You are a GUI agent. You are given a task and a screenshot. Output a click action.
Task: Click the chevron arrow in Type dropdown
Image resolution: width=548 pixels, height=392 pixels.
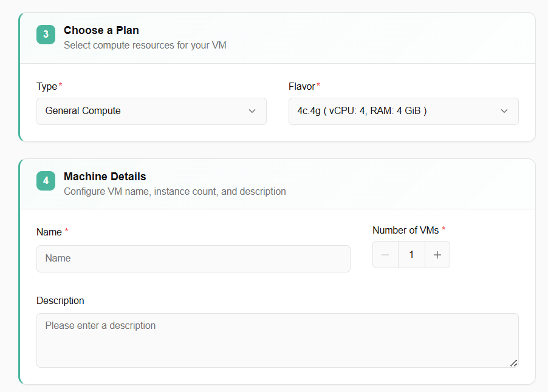point(252,111)
